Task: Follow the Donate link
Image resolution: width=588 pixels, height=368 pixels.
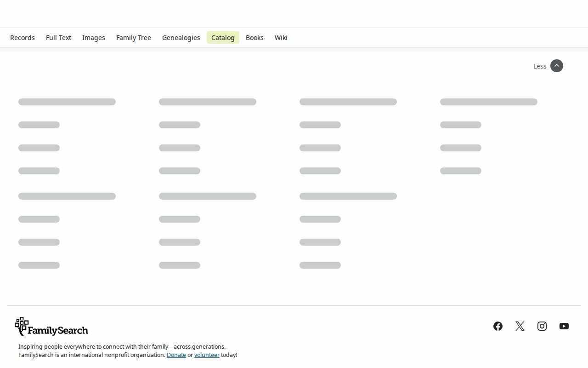Action: [176, 355]
